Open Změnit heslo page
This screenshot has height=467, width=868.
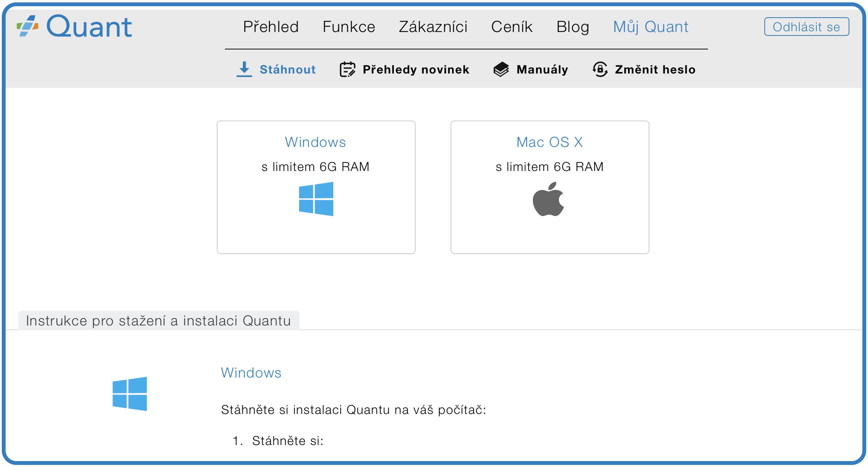coord(655,70)
